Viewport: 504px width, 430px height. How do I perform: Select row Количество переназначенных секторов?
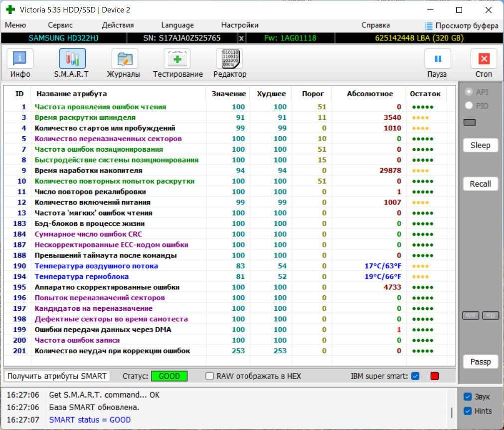[229, 139]
